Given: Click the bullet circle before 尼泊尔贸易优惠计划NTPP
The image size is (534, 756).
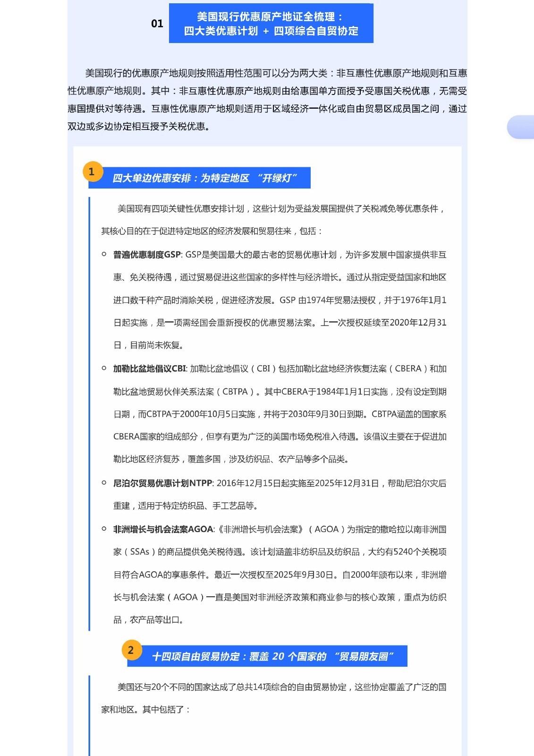Looking at the screenshot, I should click(104, 482).
